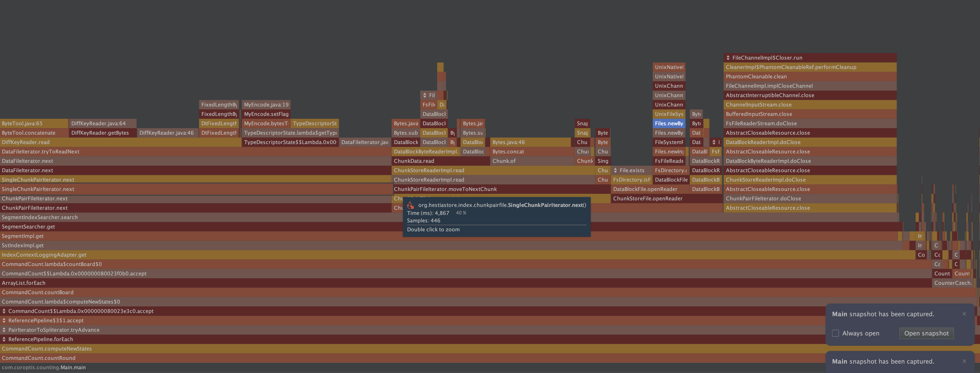Dismiss the bottom snapshot notification

tap(965, 361)
